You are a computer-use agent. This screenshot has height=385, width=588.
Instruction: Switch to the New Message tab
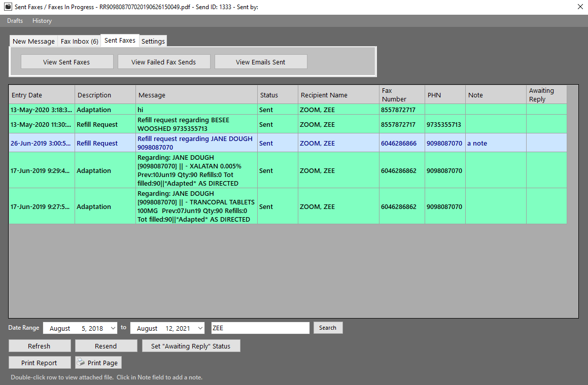(x=33, y=41)
